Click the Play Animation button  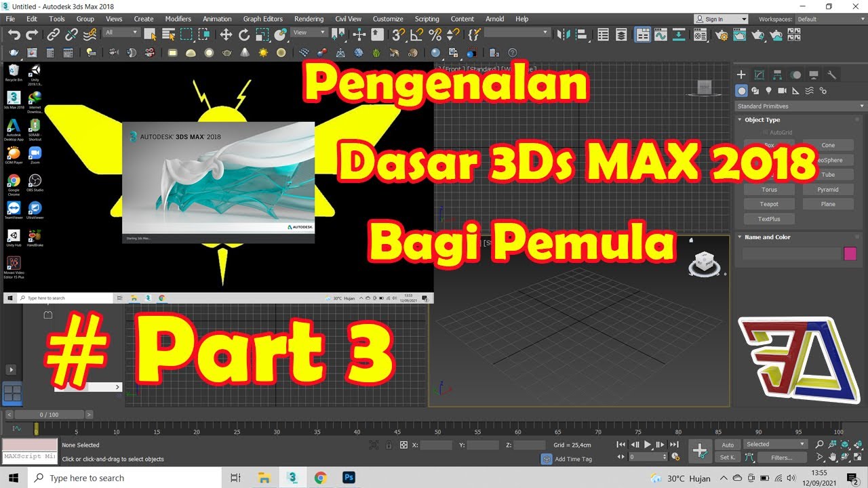(648, 445)
